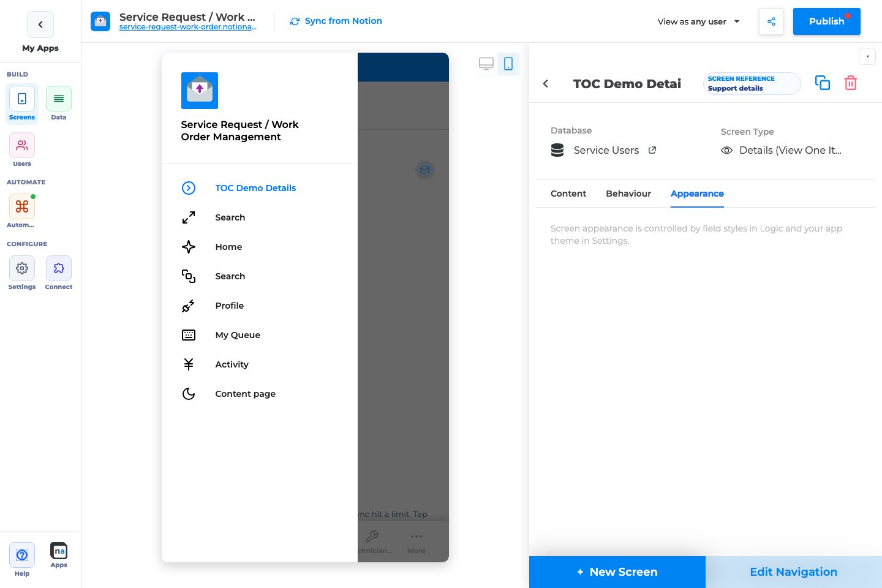The height and width of the screenshot is (588, 882).
Task: Open the Screens builder section
Action: [x=22, y=104]
